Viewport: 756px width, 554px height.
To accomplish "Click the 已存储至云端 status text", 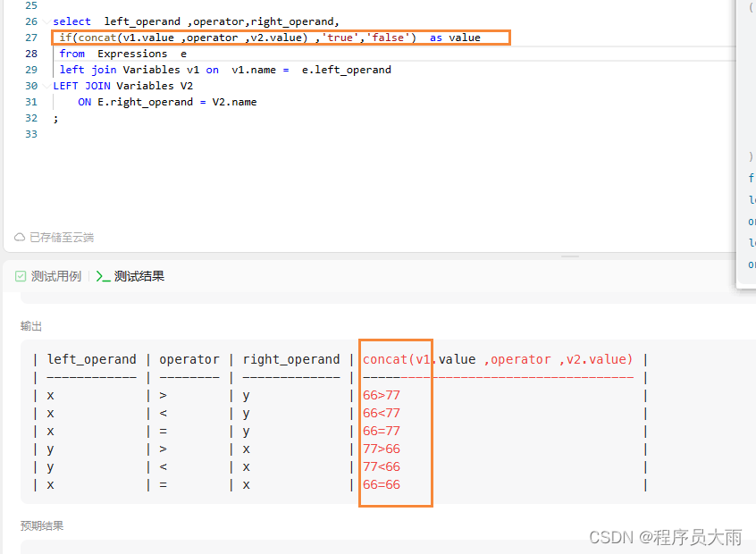I will [x=62, y=237].
